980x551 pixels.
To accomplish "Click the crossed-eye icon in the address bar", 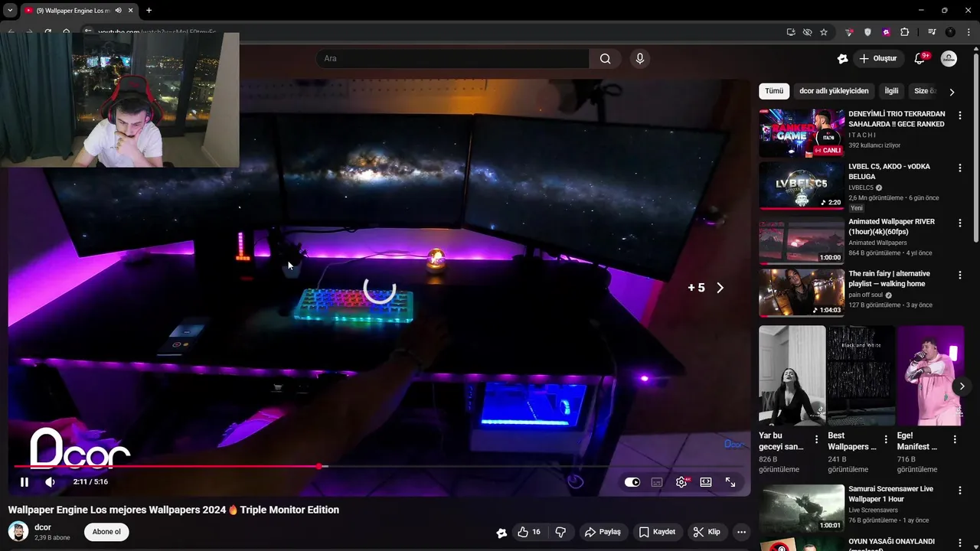I will [x=807, y=32].
